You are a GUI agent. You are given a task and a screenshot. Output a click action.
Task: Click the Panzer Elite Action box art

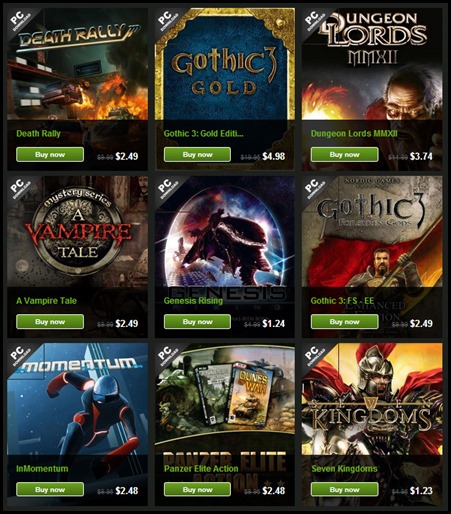coord(225,399)
